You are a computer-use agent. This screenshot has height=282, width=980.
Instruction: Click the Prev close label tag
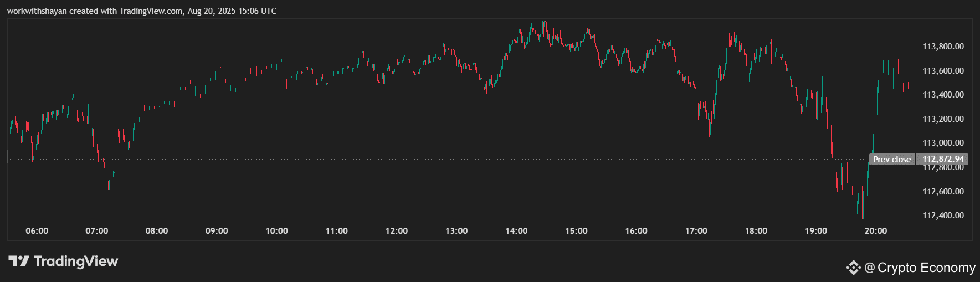tap(892, 160)
